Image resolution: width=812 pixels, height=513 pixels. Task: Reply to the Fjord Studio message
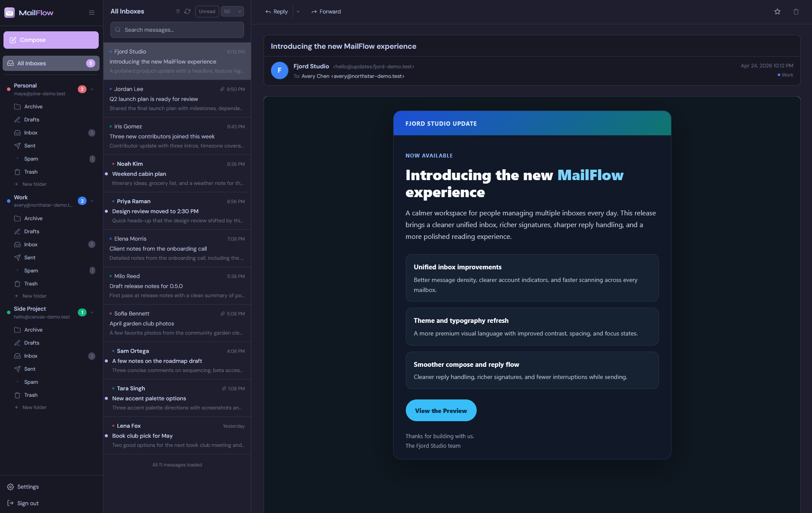[277, 12]
